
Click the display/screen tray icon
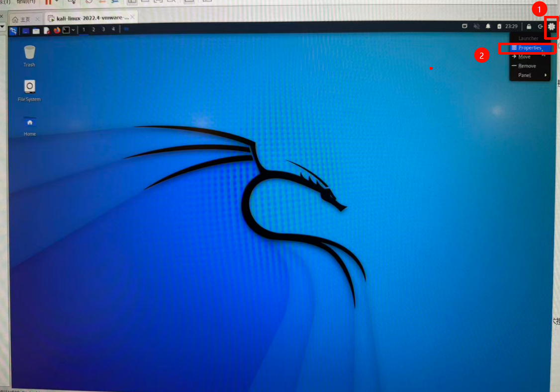(465, 26)
